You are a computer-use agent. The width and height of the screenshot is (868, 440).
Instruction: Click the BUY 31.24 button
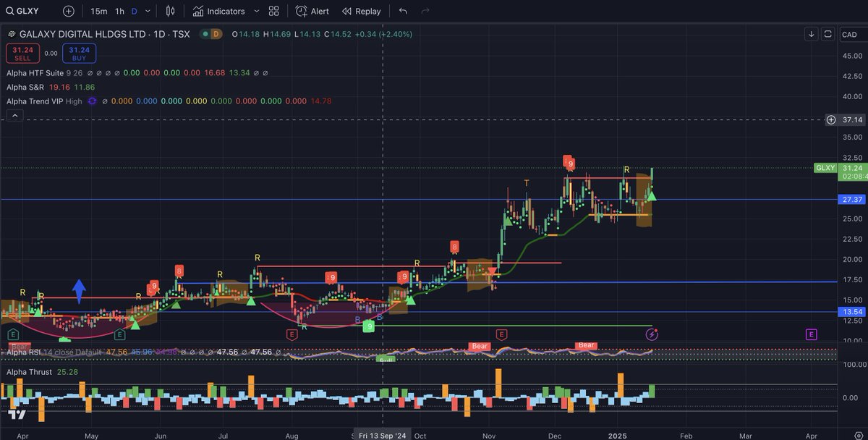[x=79, y=53]
